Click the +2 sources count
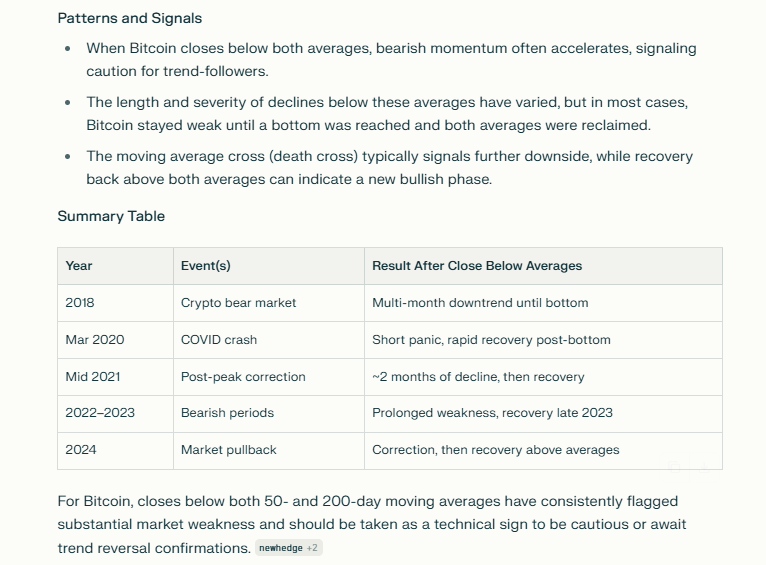The image size is (766, 565). 312,548
